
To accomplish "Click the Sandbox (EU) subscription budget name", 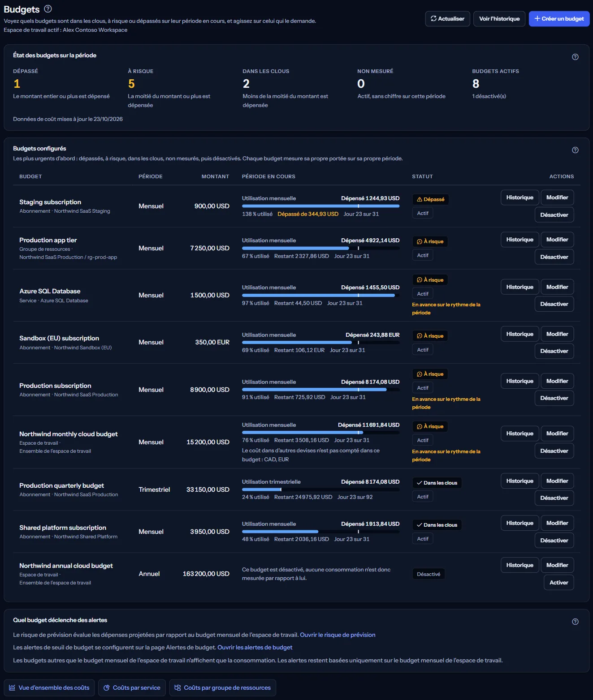I will [59, 338].
